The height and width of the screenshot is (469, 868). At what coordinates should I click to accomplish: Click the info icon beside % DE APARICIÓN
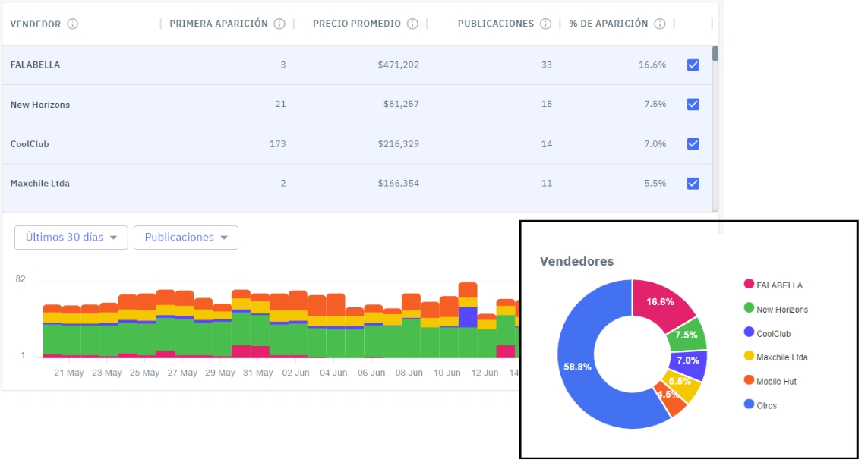[x=660, y=24]
